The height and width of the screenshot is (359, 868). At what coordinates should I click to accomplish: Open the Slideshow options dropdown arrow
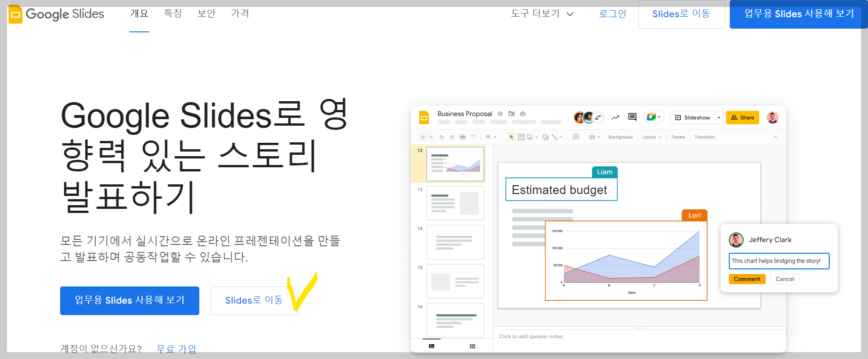click(x=719, y=118)
